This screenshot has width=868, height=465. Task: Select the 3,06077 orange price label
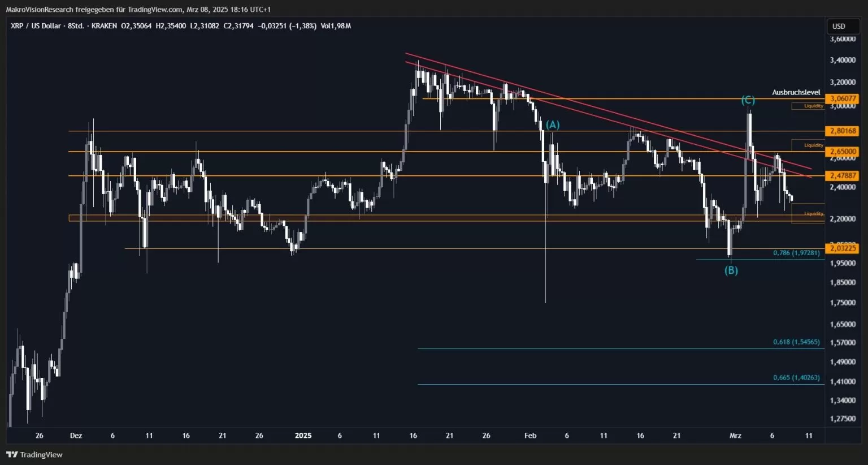click(842, 98)
